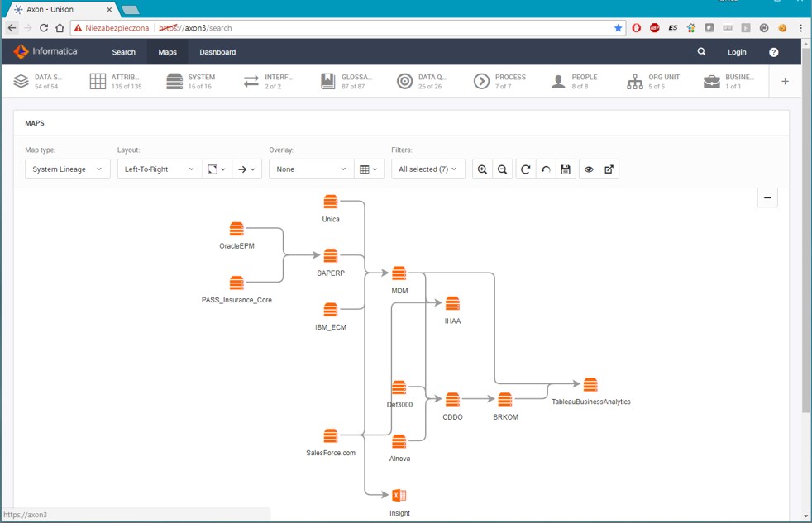Expand the Left-To-Right layout dropdown

coord(159,169)
